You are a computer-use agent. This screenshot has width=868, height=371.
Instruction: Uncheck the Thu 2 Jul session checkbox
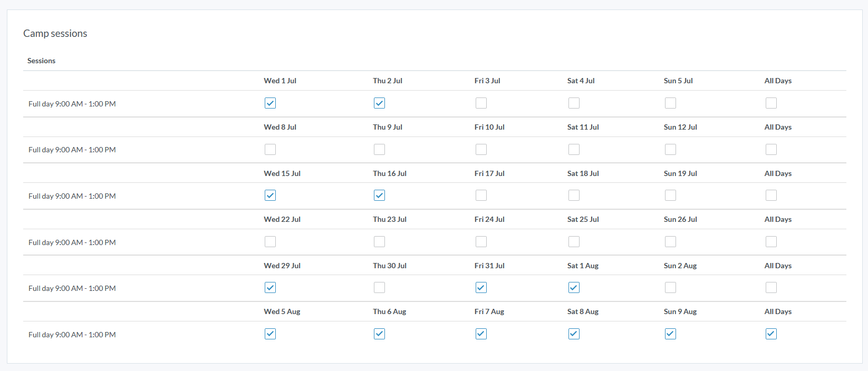coord(379,103)
